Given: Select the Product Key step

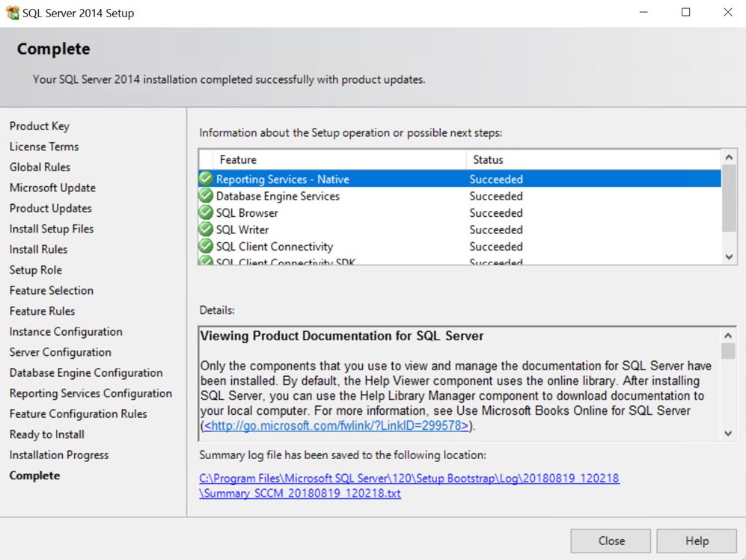Looking at the screenshot, I should coord(40,126).
